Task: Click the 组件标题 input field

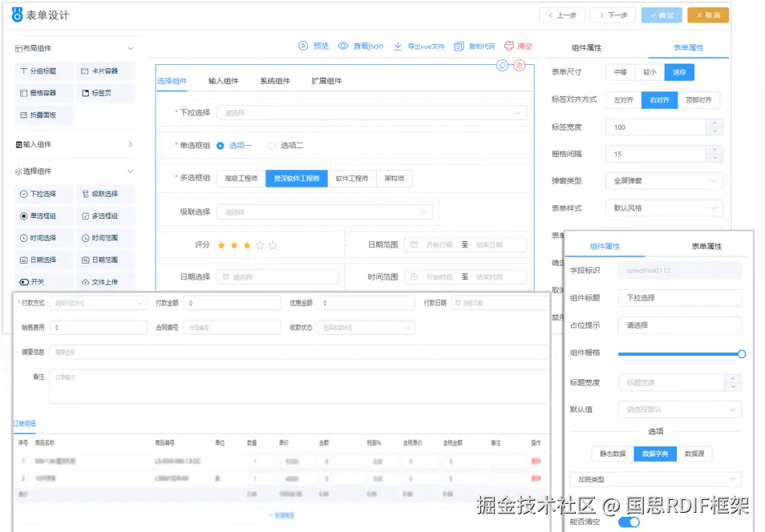Action: 678,297
